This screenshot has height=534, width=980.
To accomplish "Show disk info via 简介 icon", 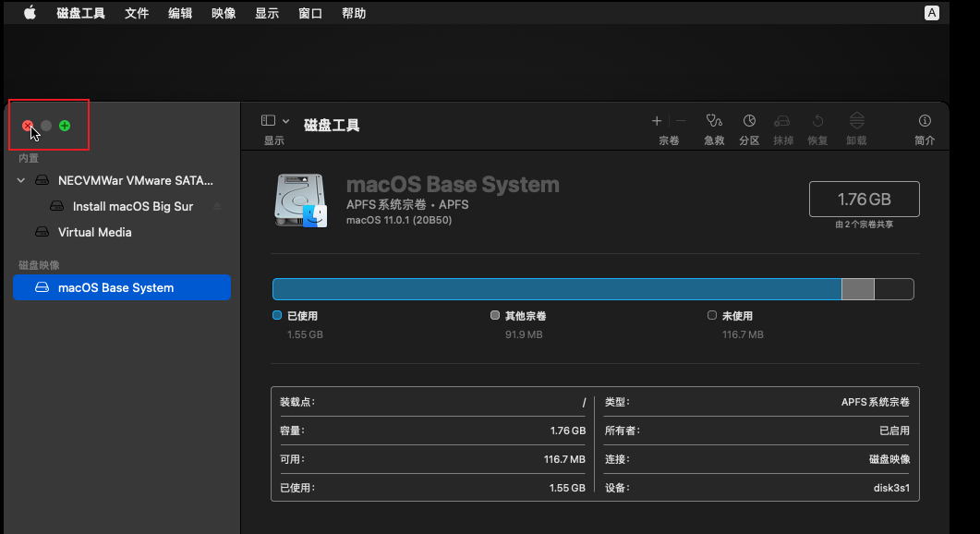I will coord(925,121).
